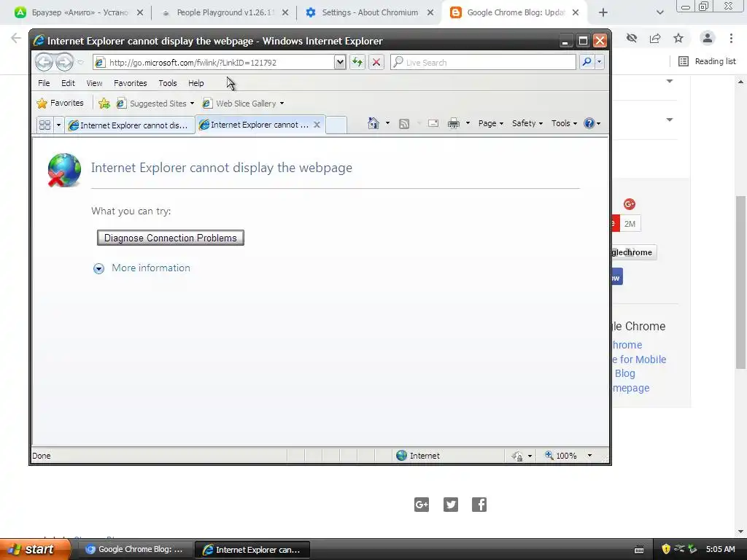The width and height of the screenshot is (747, 560).
Task: Click Chrome page vertical scrollbar thumb
Action: click(740, 282)
